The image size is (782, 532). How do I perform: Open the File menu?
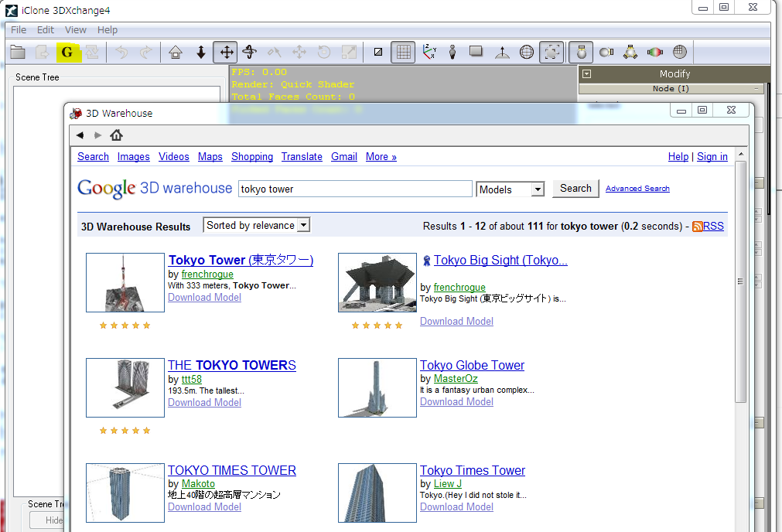coord(19,30)
